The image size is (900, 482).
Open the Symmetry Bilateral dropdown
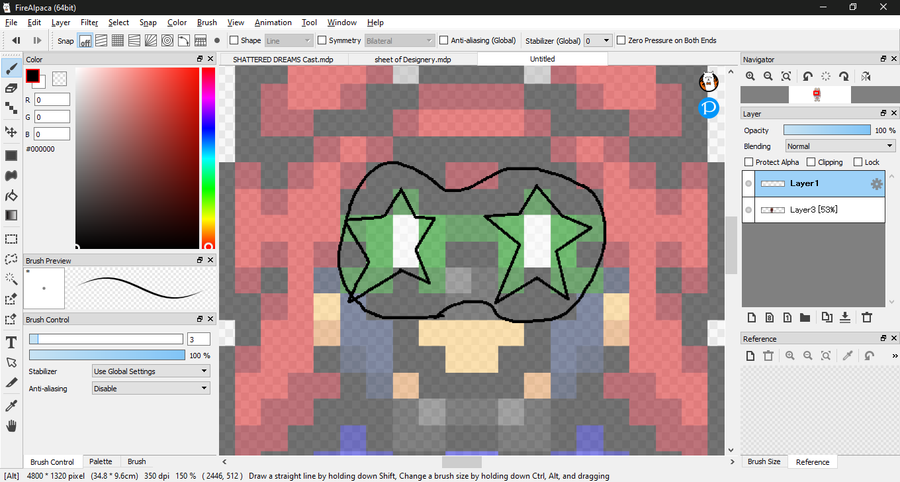399,41
